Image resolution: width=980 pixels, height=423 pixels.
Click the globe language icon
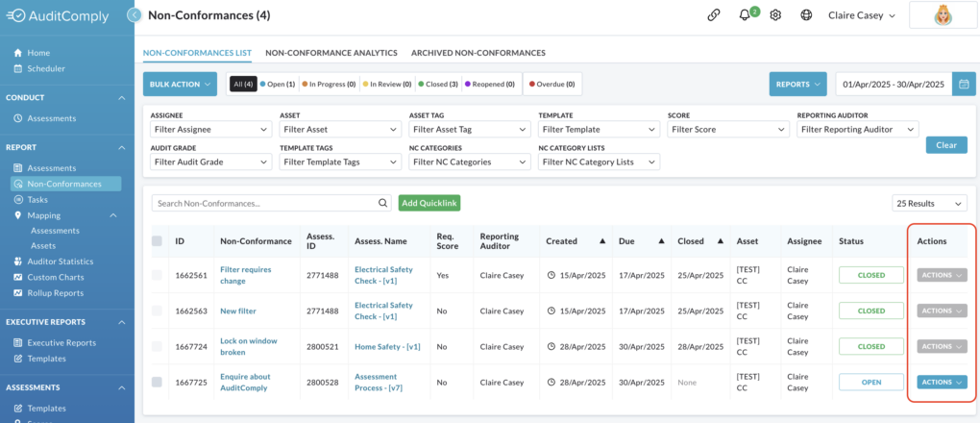[806, 15]
